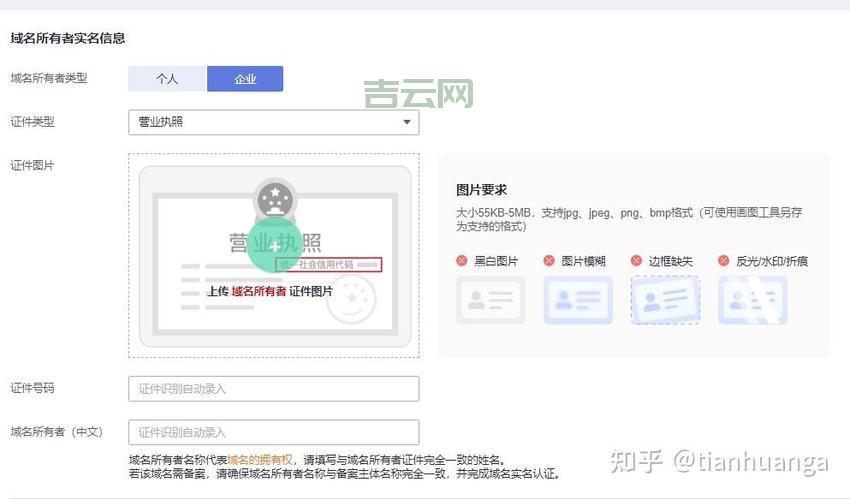Image resolution: width=850 pixels, height=500 pixels.
Task: Click the 边框缺失 example card image
Action: tap(665, 300)
